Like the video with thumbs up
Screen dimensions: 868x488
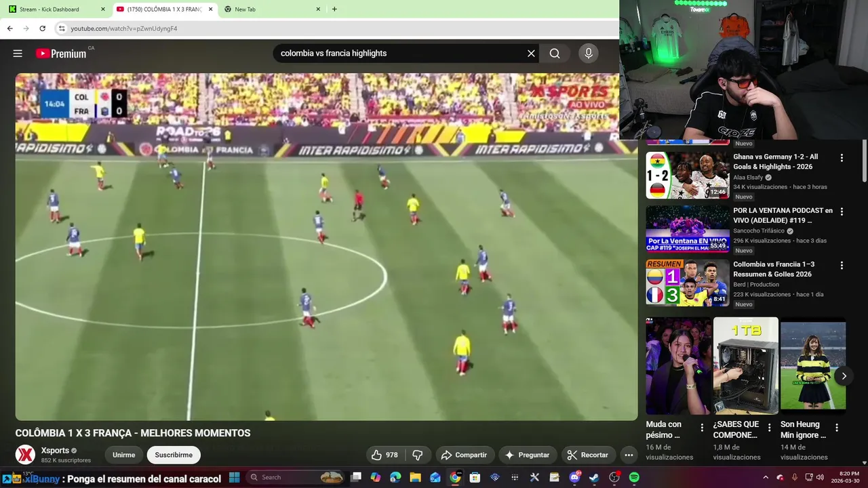384,455
